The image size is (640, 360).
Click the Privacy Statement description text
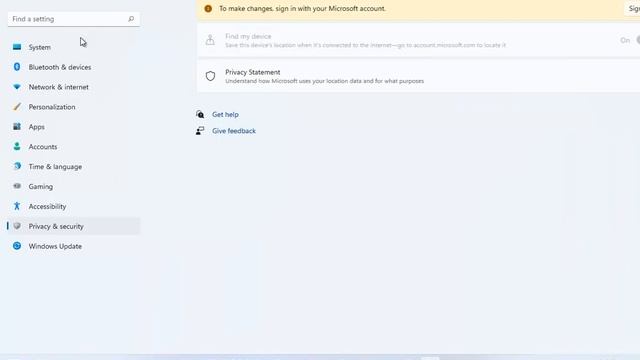[324, 81]
